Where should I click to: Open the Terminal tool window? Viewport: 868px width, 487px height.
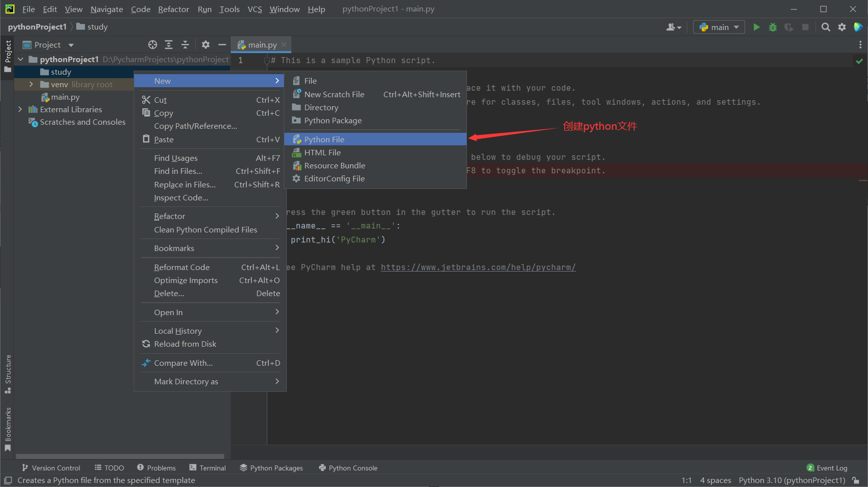207,468
